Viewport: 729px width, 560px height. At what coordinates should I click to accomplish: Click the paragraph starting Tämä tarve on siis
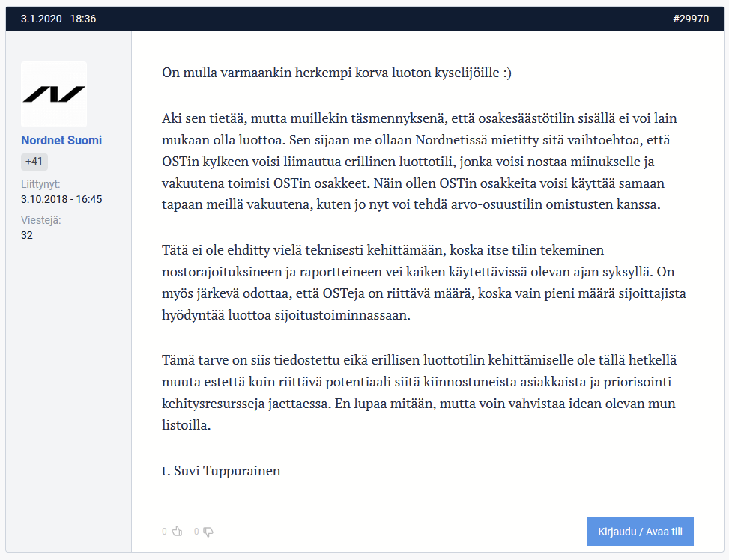point(420,392)
